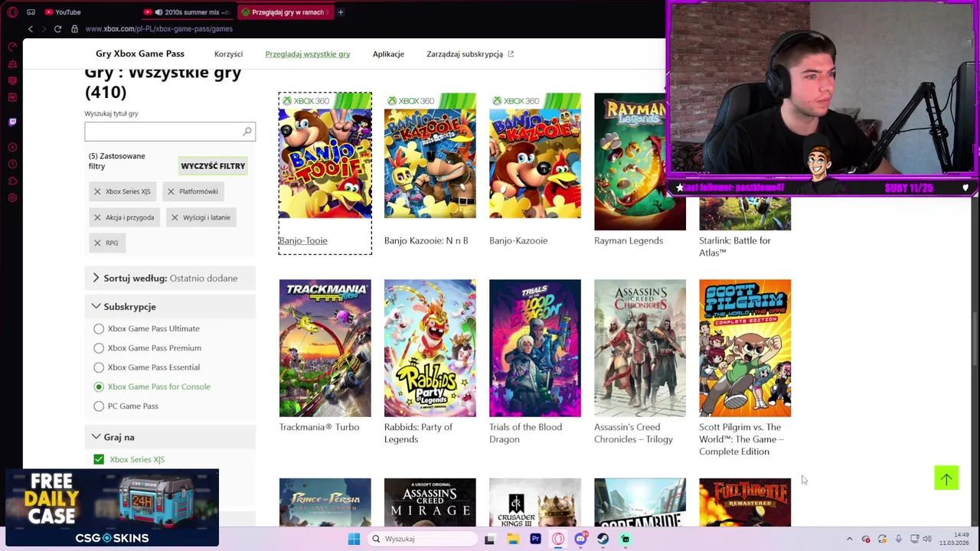Open the Rayman Legends title link
This screenshot has height=551, width=980.
[629, 240]
